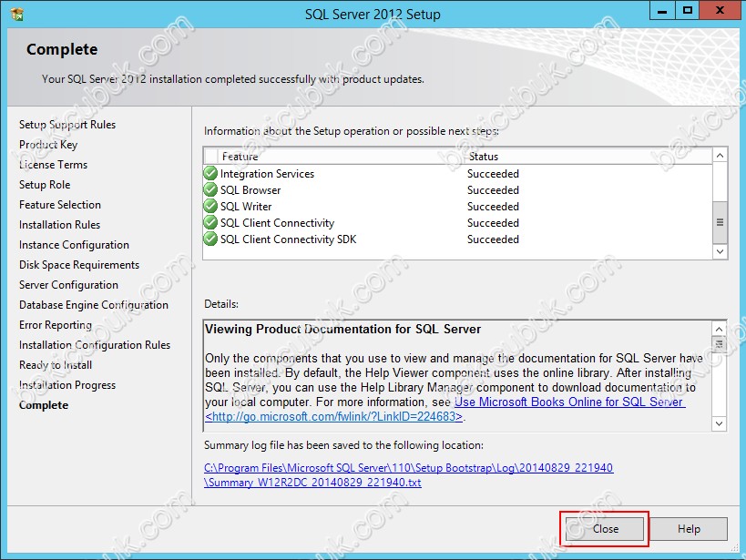Minimize the SQL Server 2012 Setup window
The height and width of the screenshot is (560, 746).
[662, 10]
